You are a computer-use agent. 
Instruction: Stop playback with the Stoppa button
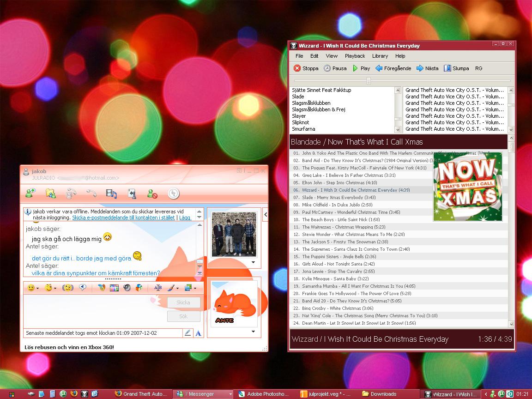[x=306, y=68]
